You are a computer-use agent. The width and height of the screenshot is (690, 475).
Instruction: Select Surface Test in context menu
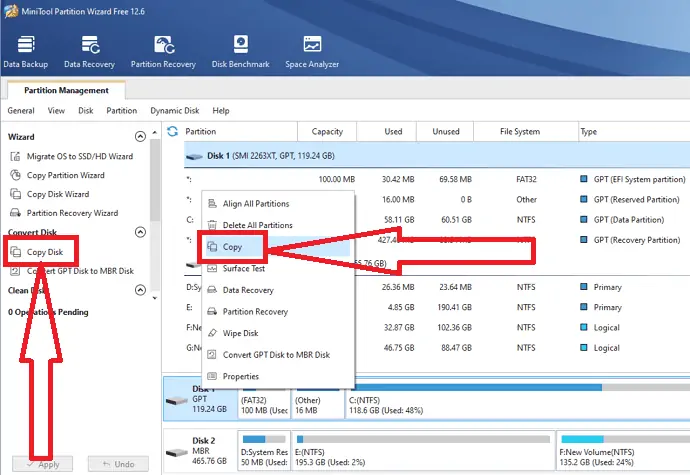tap(278, 268)
